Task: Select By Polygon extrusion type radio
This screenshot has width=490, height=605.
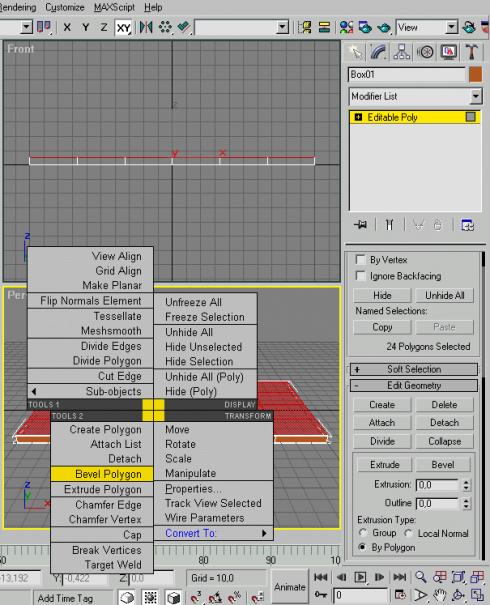Action: (362, 547)
